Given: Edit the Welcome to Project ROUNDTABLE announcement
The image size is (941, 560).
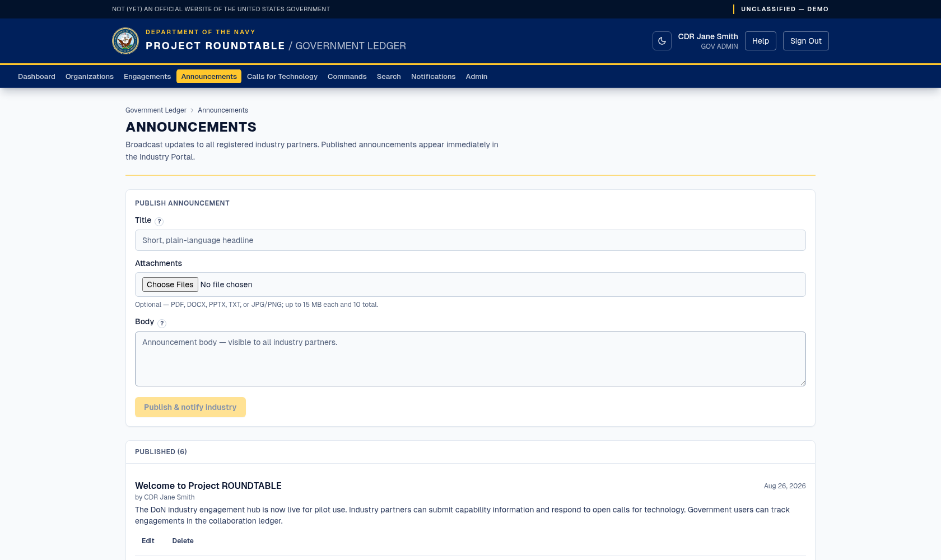Looking at the screenshot, I should (148, 541).
